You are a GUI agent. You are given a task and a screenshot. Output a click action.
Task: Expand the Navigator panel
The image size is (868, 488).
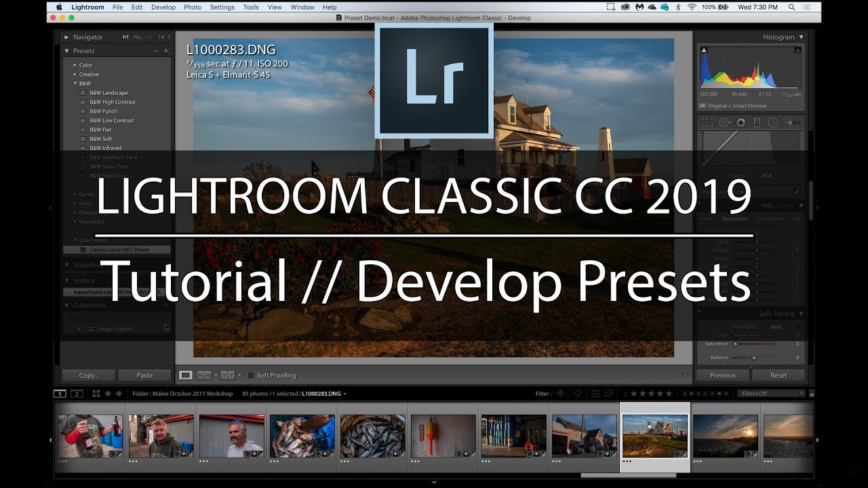(x=66, y=37)
